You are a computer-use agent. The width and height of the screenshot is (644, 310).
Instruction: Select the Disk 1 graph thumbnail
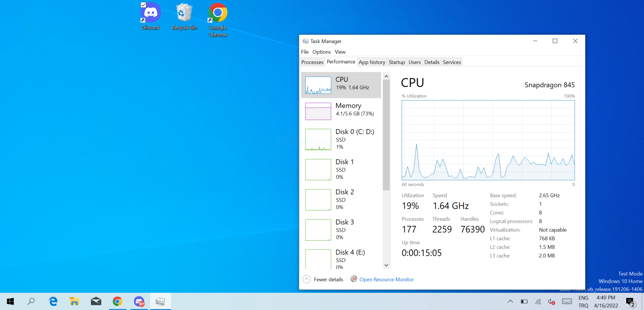coord(318,170)
